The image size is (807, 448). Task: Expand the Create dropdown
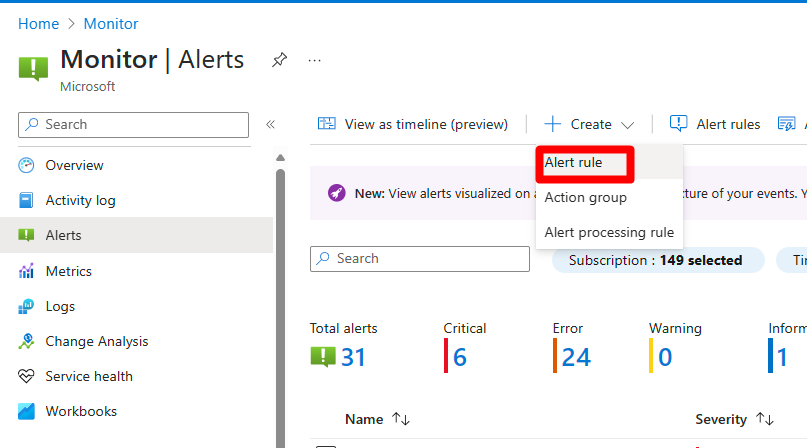pos(590,125)
